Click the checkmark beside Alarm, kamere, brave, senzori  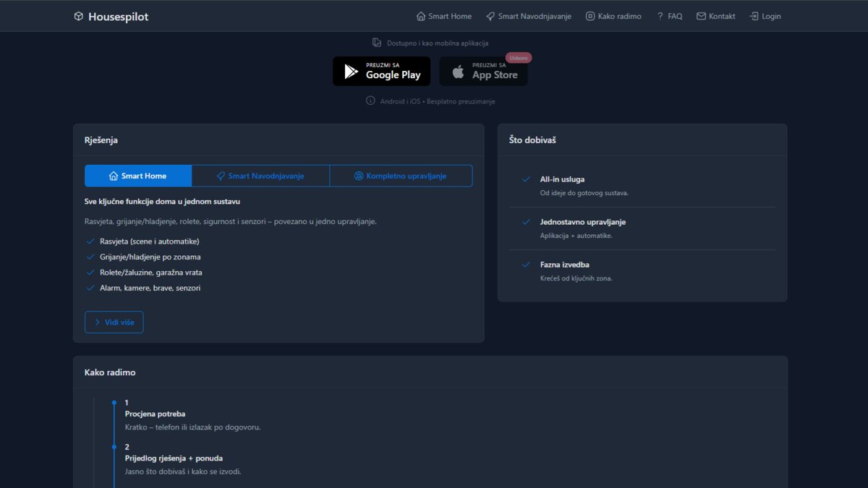click(x=90, y=288)
